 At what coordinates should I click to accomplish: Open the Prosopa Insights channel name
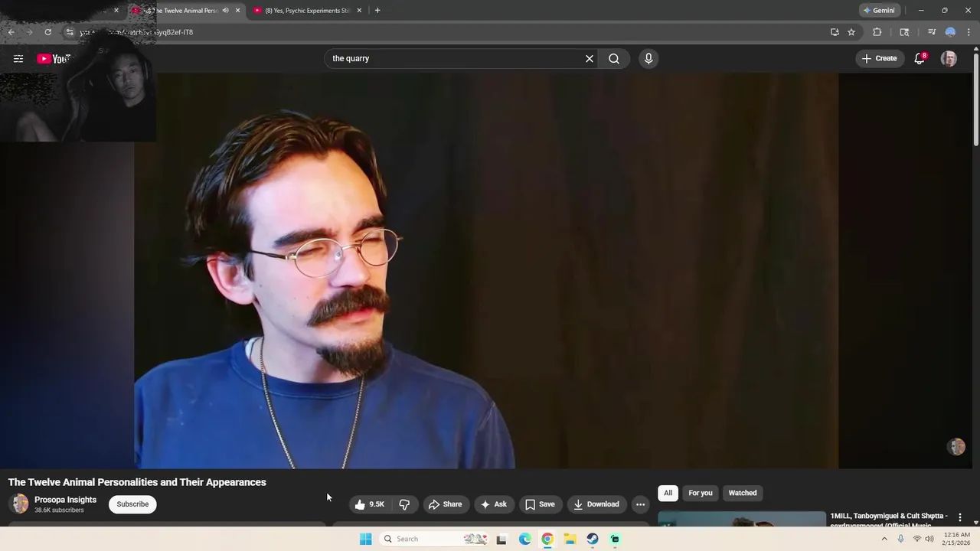[65, 500]
